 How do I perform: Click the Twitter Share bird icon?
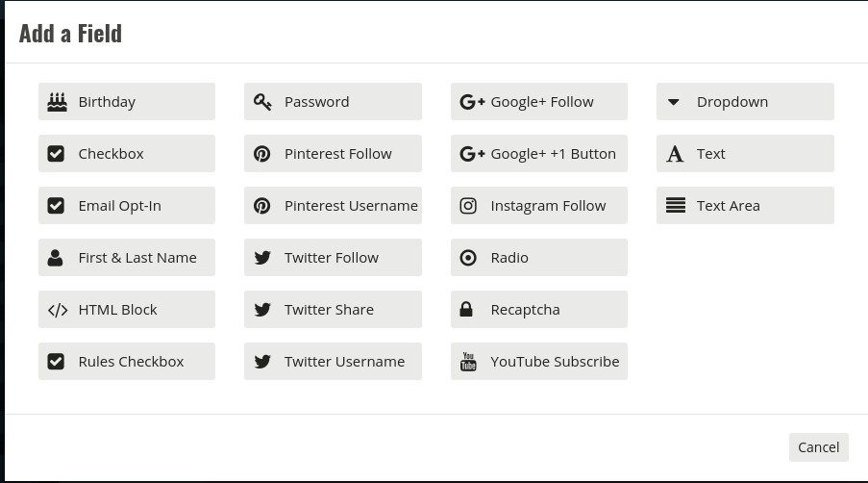point(262,310)
